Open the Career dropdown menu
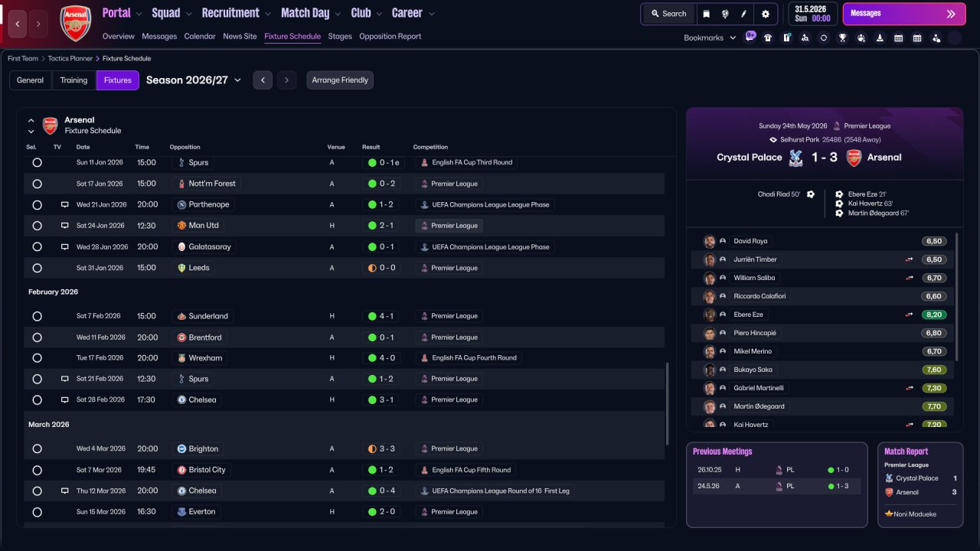Image resolution: width=980 pixels, height=551 pixels. 413,13
